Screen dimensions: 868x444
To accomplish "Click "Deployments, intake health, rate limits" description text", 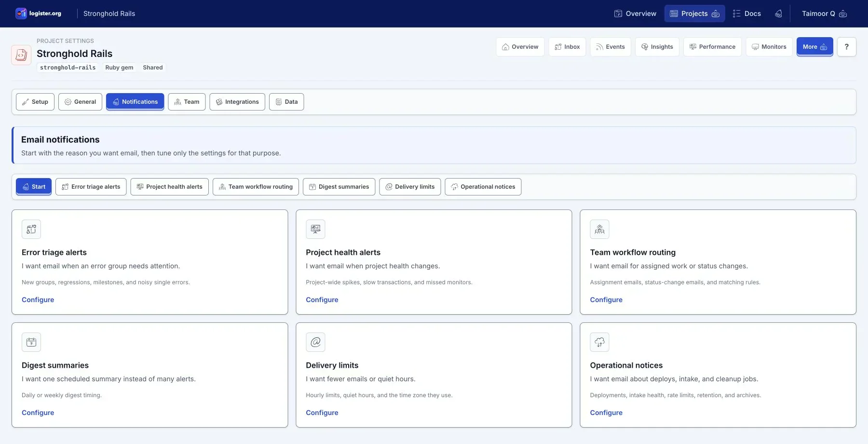I will point(675,395).
